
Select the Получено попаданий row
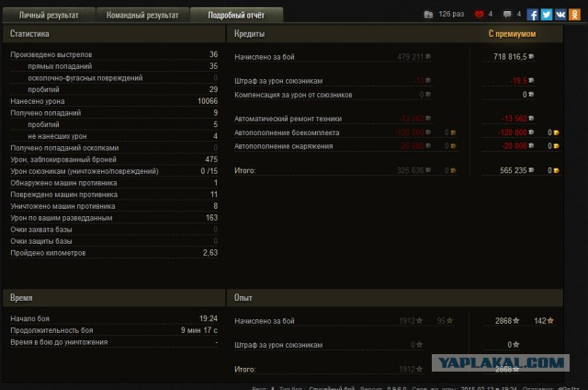coord(114,112)
